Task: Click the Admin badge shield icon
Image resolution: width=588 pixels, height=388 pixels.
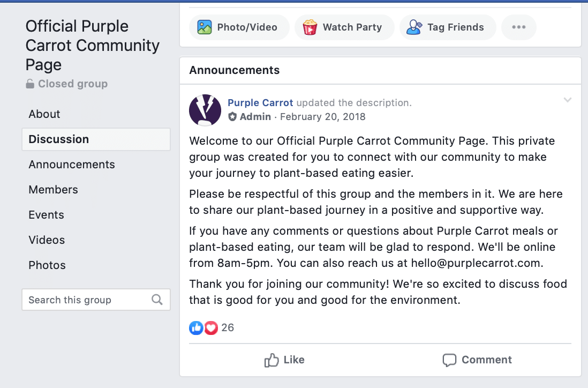Action: pos(232,117)
